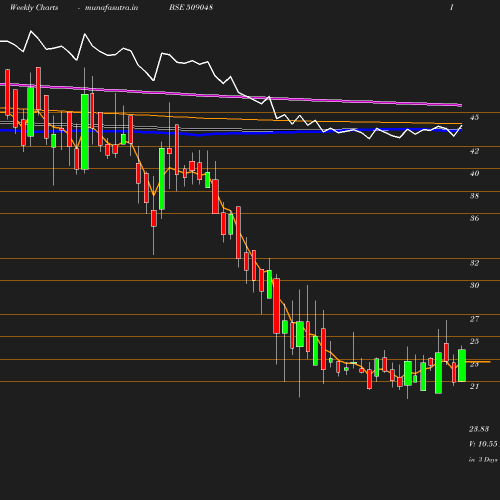Click the price axis label 21
This screenshot has width=500, height=500.
(474, 386)
